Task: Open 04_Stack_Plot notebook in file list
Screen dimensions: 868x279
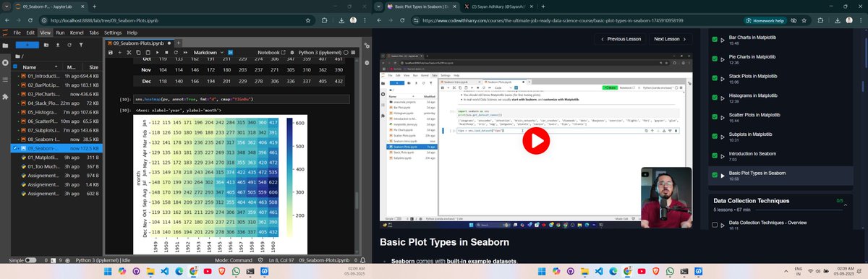Action: click(x=43, y=103)
